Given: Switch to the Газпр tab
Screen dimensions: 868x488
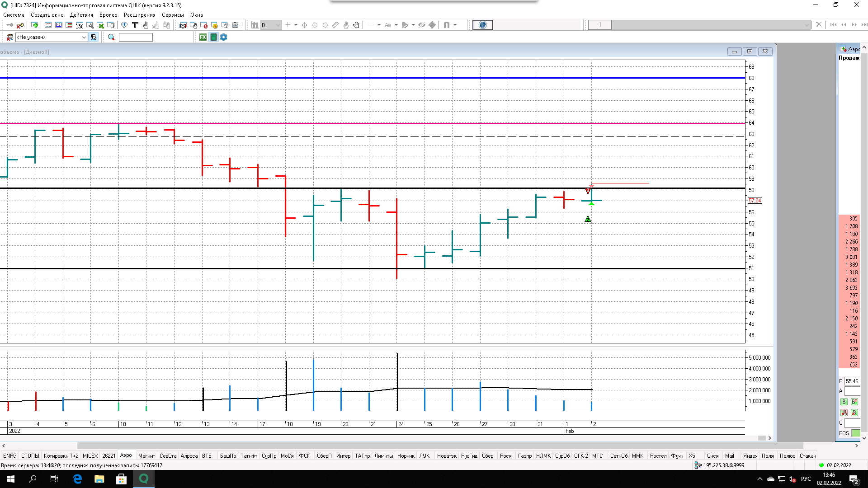Looking at the screenshot, I should coord(524,456).
